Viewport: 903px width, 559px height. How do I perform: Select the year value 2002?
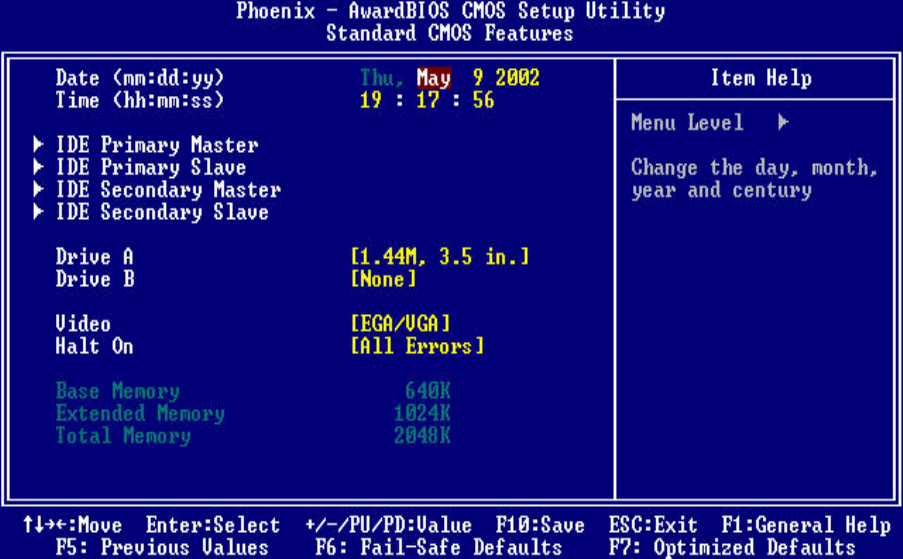[517, 77]
